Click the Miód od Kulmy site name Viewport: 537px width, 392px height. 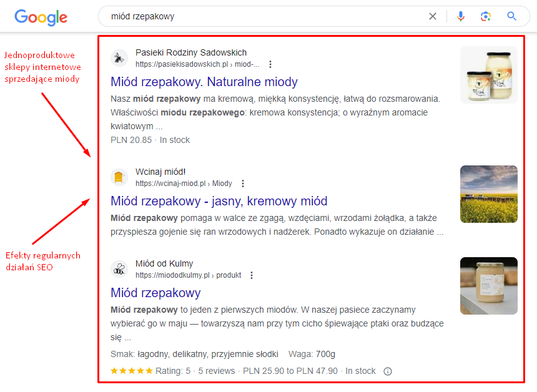point(164,263)
